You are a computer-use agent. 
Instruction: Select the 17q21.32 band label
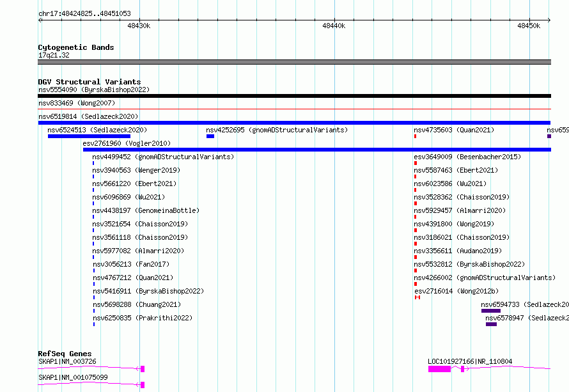(54, 55)
